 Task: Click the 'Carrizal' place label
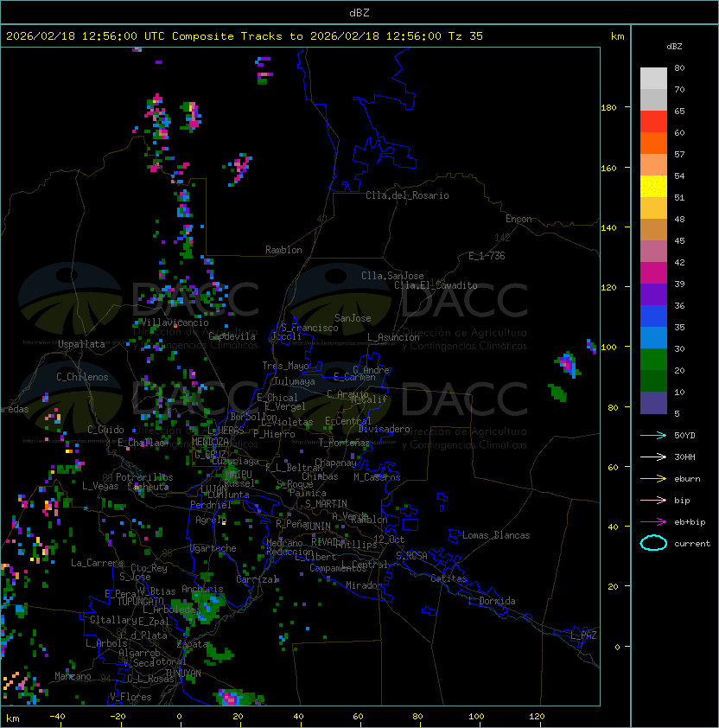point(257,579)
